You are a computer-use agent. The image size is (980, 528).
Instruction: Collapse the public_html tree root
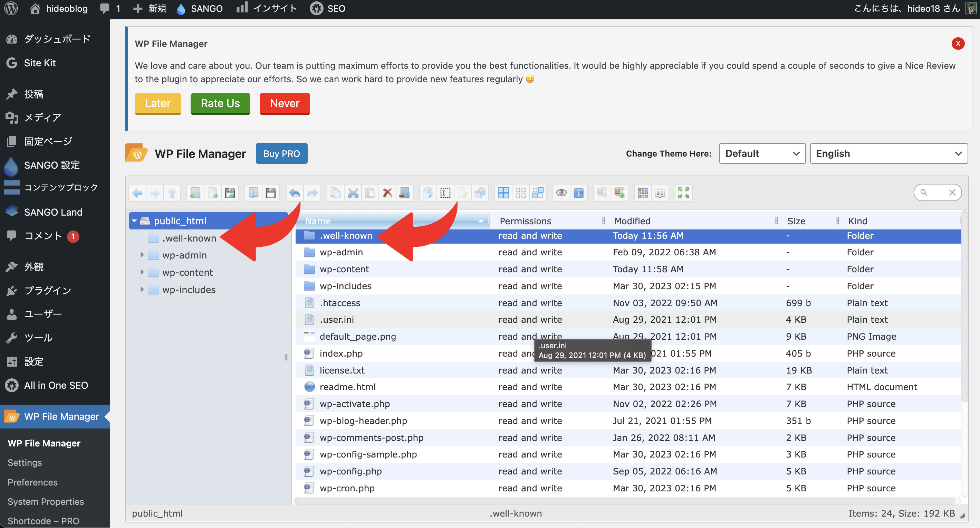point(134,221)
